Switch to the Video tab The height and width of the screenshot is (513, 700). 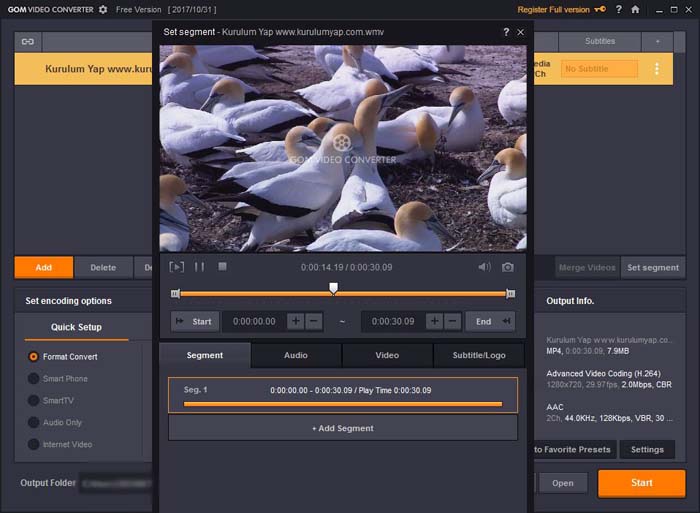(x=387, y=355)
